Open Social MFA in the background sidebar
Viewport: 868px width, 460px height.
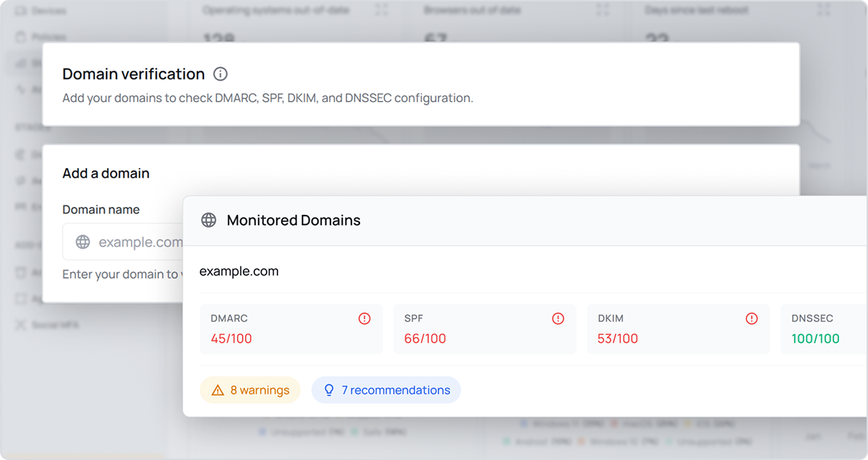[x=47, y=325]
